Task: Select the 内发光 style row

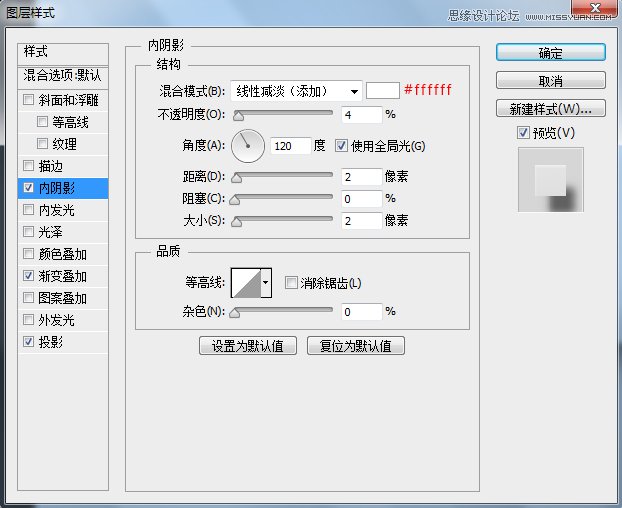Action: pyautogui.click(x=63, y=210)
